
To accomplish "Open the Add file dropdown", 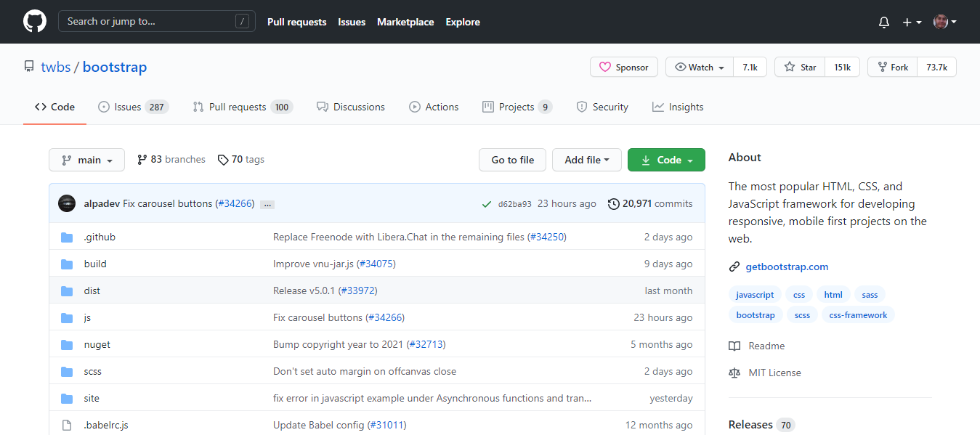I will pyautogui.click(x=586, y=159).
